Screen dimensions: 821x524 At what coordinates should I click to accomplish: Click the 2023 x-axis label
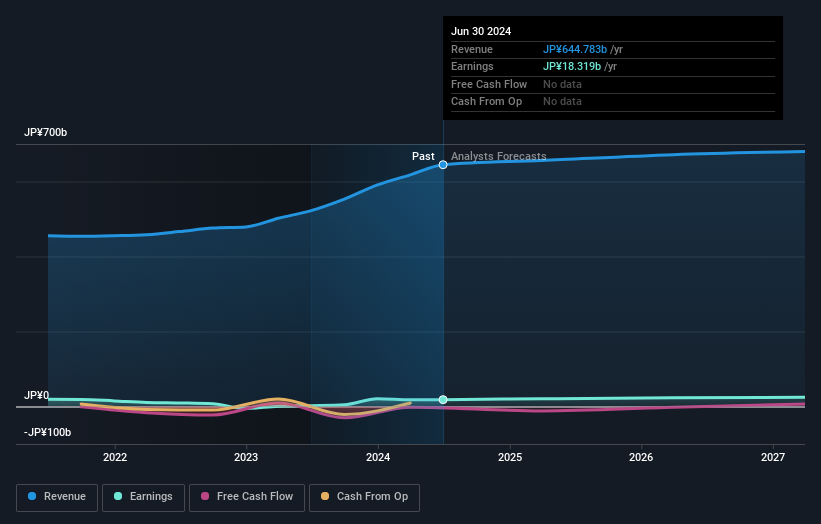click(x=246, y=457)
